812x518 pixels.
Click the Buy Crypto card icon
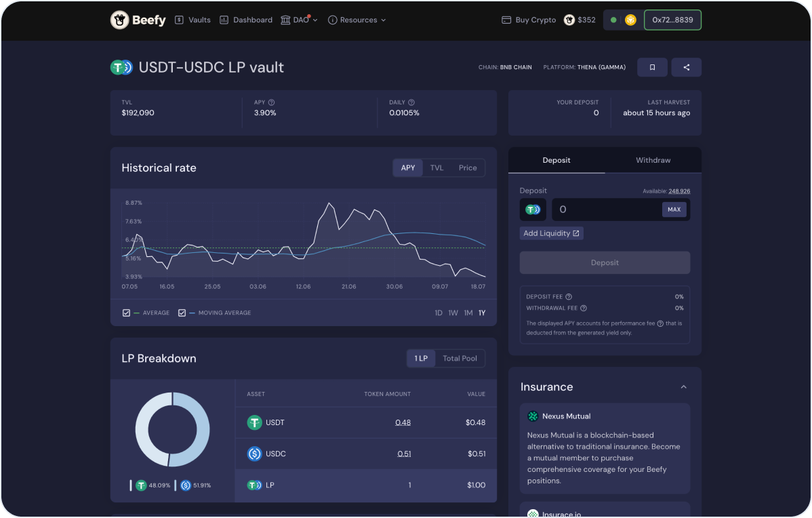(506, 20)
